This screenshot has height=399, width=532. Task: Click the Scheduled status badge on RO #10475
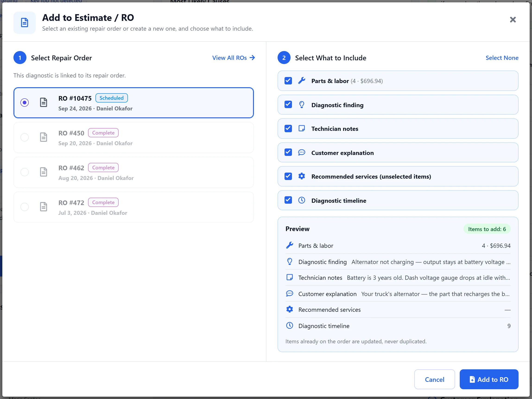[x=111, y=98]
